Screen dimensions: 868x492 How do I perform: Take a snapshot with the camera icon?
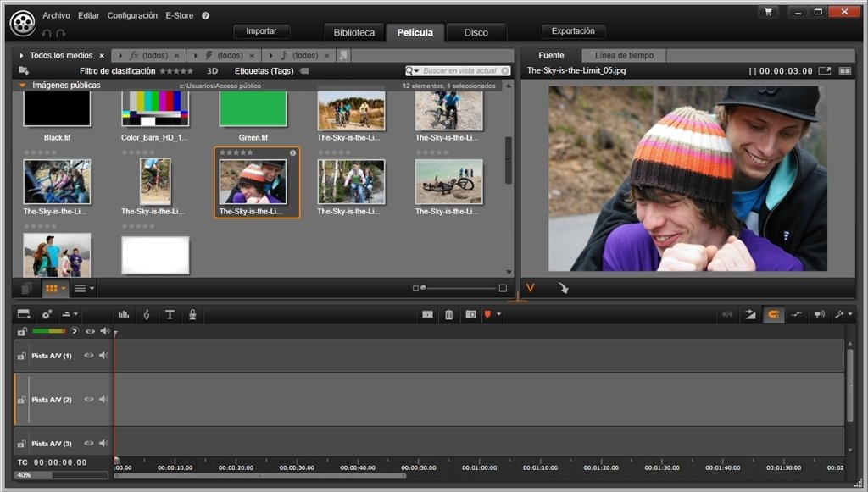point(470,314)
